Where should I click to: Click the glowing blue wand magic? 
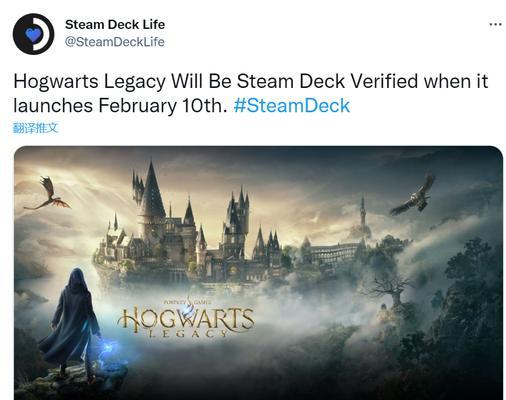(109, 351)
